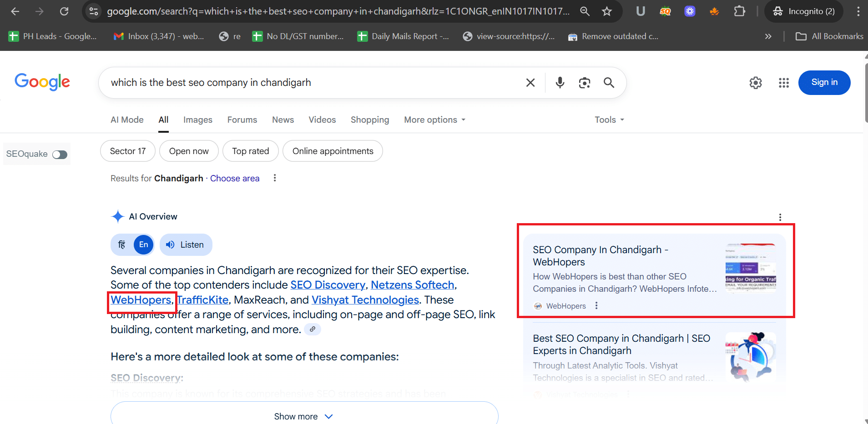Screen dimensions: 868x424
Task: Open the Chrome three-dot menu
Action: click(858, 11)
